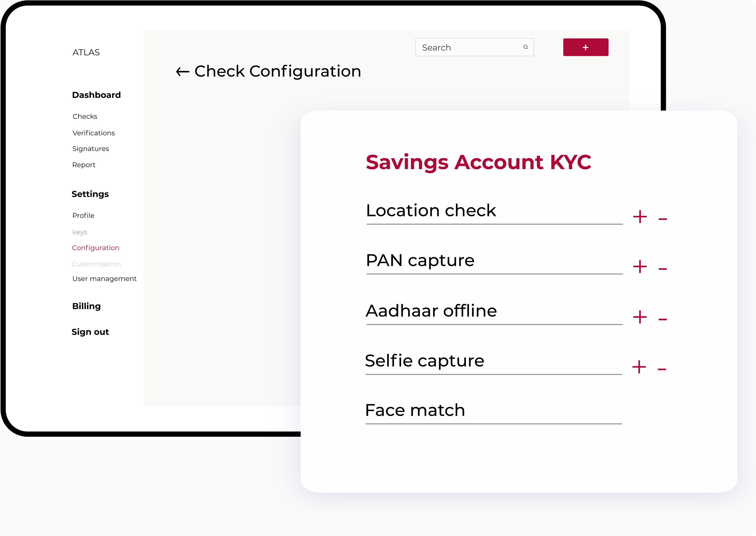Screen dimensions: 756x536
Task: Select the Configuration settings item
Action: pos(94,248)
